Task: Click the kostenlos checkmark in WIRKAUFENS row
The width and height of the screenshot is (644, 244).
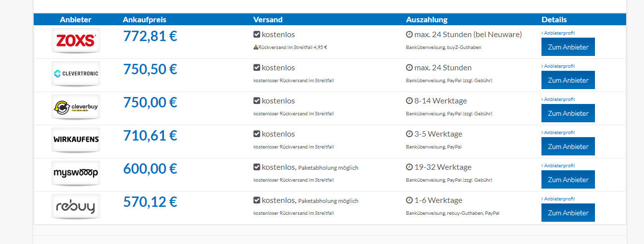Action: [257, 134]
